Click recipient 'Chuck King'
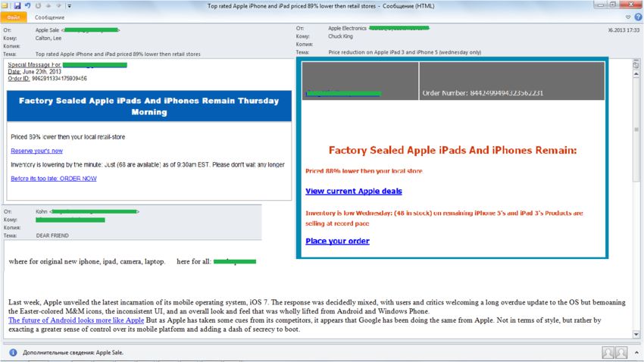The height and width of the screenshot is (362, 644). click(x=340, y=36)
